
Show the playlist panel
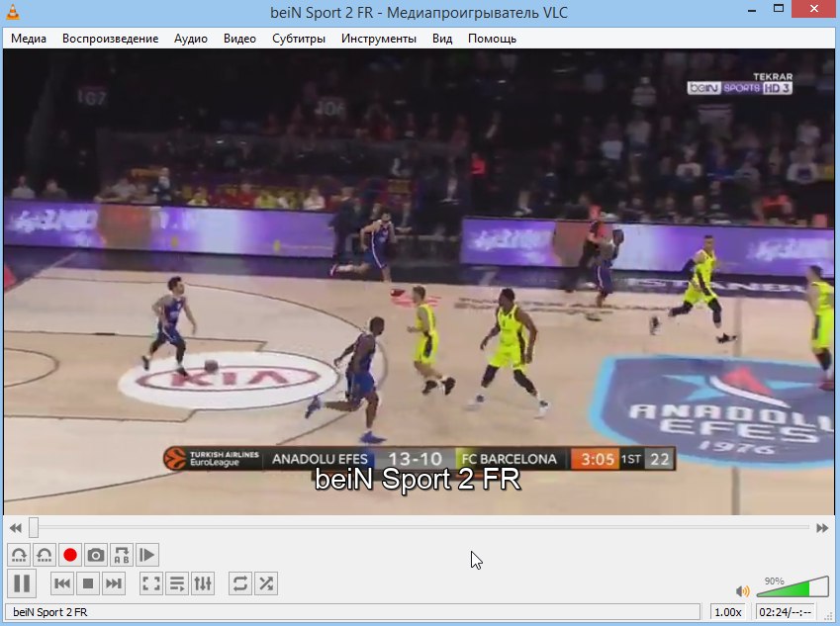(x=177, y=583)
